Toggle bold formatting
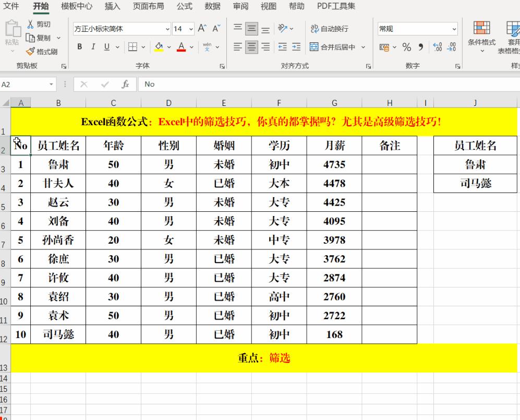The width and height of the screenshot is (520, 420). click(79, 46)
